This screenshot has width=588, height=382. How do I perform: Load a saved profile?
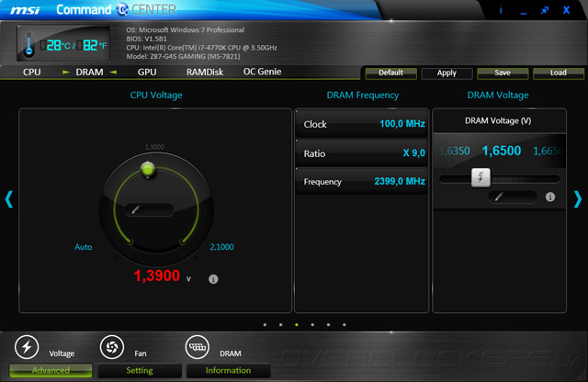point(559,73)
